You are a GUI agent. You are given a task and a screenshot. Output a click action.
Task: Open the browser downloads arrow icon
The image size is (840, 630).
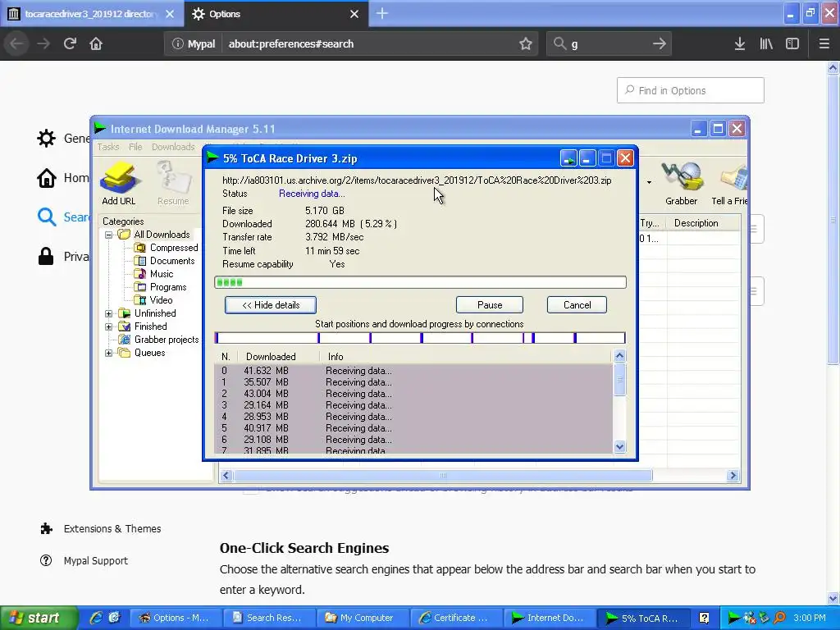pyautogui.click(x=739, y=43)
